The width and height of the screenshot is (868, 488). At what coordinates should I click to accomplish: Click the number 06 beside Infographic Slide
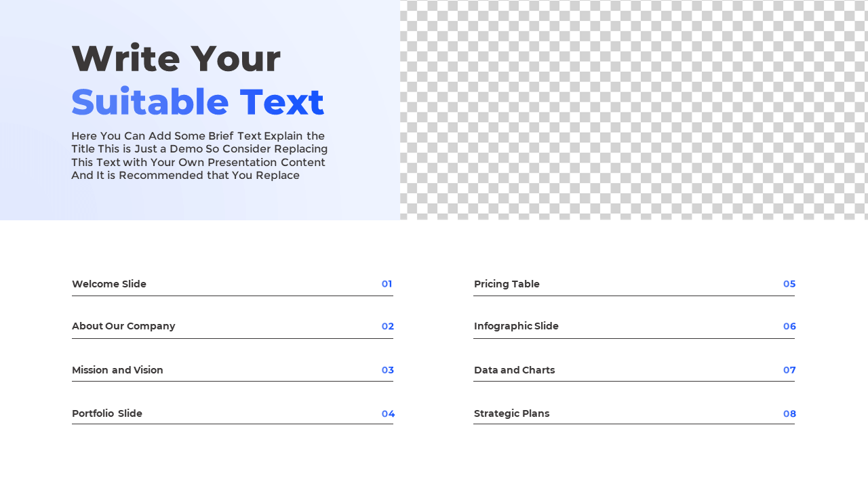tap(789, 327)
